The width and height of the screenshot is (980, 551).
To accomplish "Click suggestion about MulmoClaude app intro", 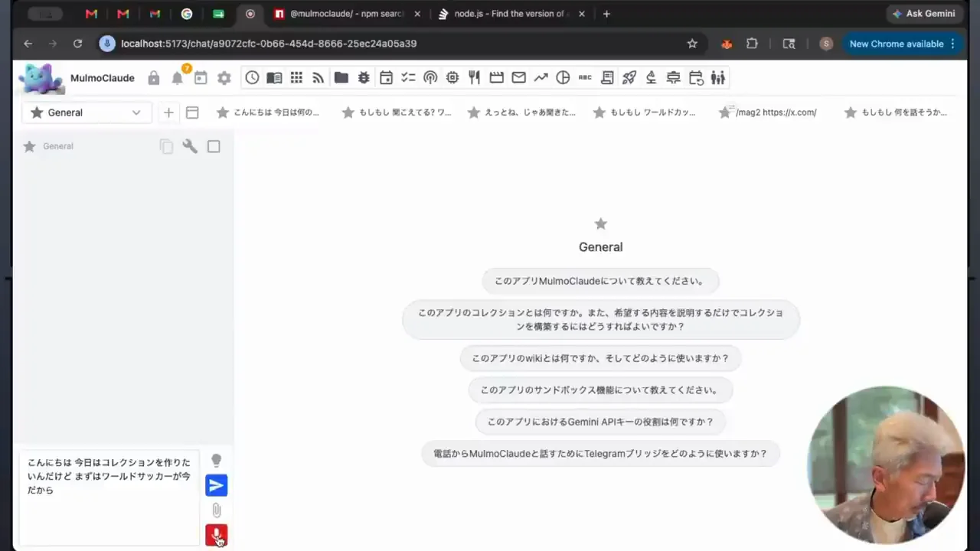I will [x=600, y=281].
